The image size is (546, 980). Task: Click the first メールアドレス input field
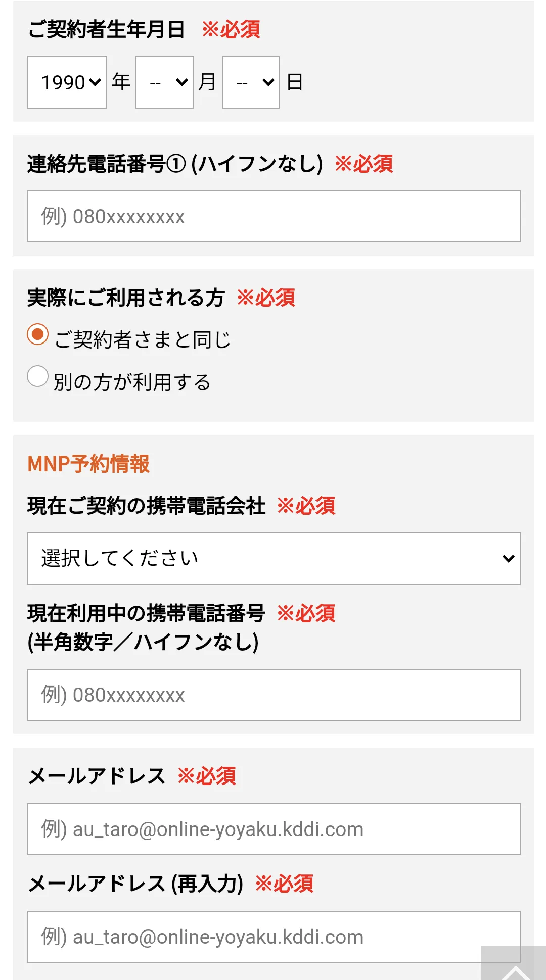tap(274, 829)
